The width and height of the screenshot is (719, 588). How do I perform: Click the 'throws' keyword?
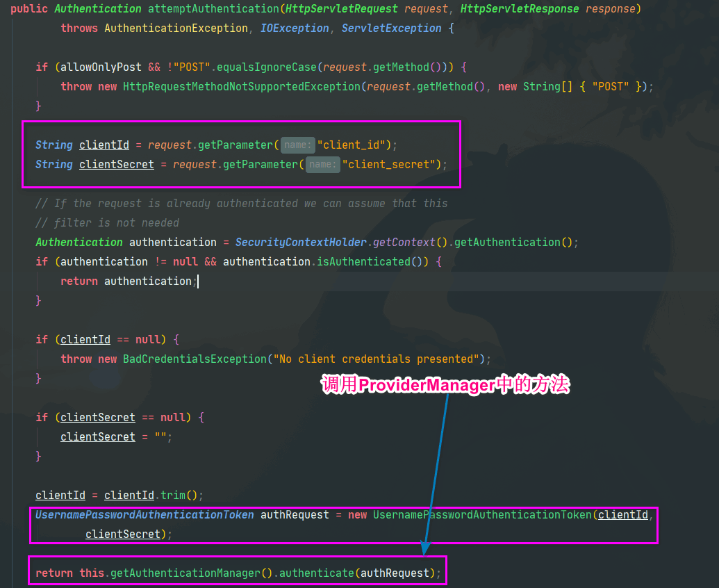point(79,28)
